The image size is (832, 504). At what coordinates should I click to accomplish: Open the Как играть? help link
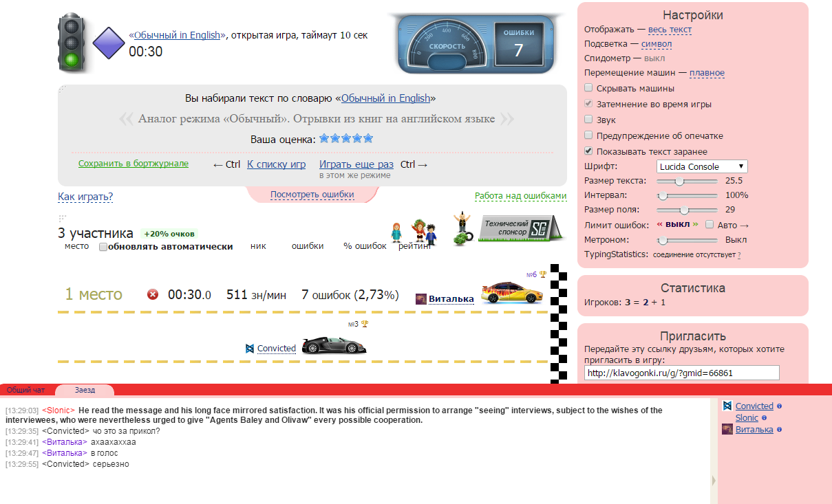click(x=85, y=197)
